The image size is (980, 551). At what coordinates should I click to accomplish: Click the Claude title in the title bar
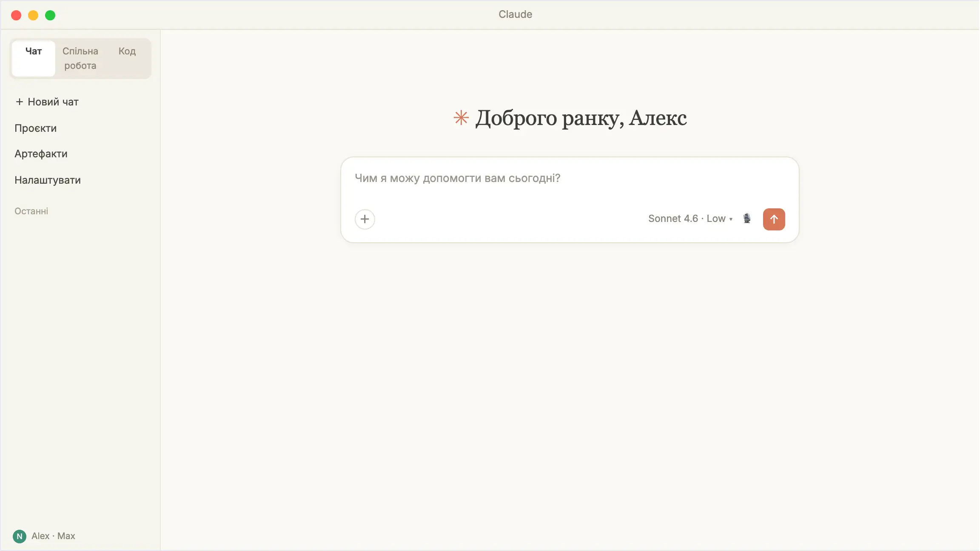[515, 14]
